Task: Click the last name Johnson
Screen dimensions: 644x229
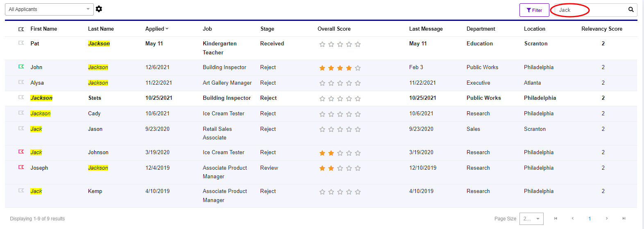Action: pyautogui.click(x=98, y=152)
